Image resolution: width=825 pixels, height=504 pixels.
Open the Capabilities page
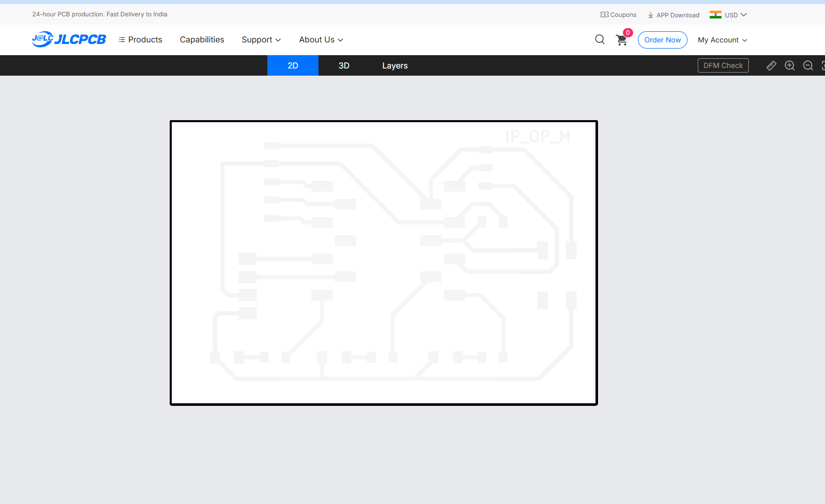coord(202,39)
